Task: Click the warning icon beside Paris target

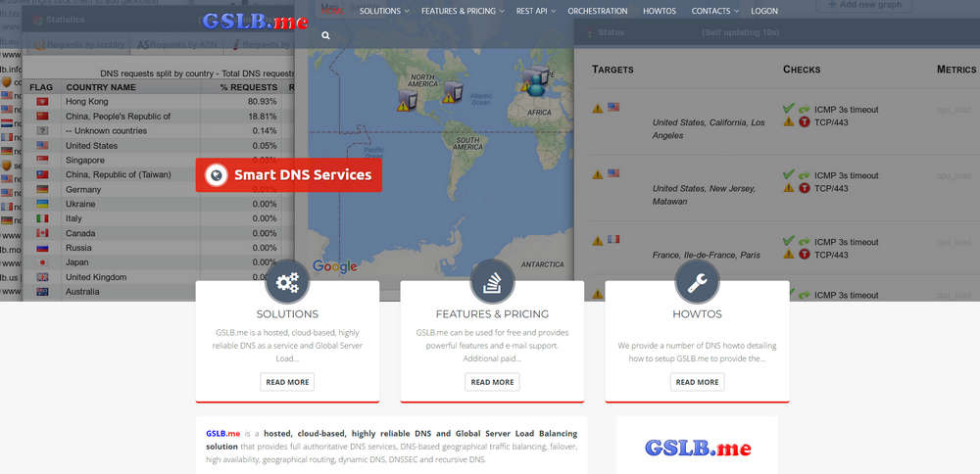Action: click(598, 241)
